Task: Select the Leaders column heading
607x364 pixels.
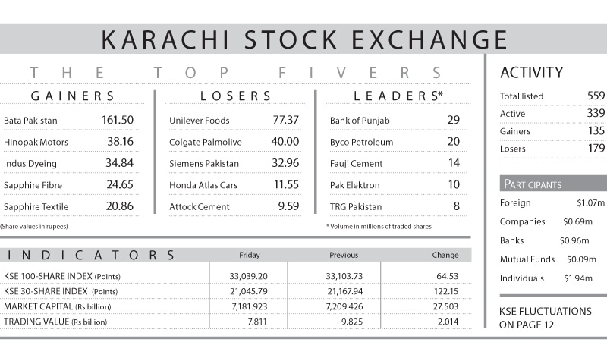Action: pos(398,96)
